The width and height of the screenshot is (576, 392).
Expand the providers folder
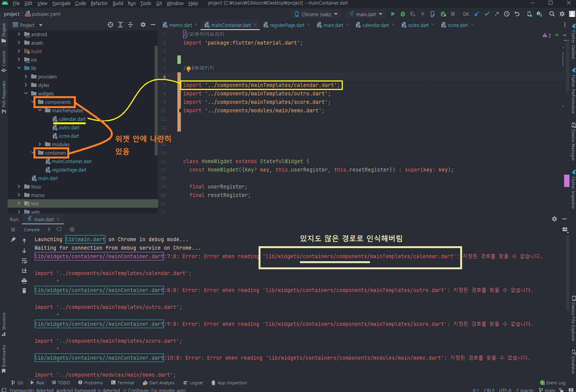(26, 77)
